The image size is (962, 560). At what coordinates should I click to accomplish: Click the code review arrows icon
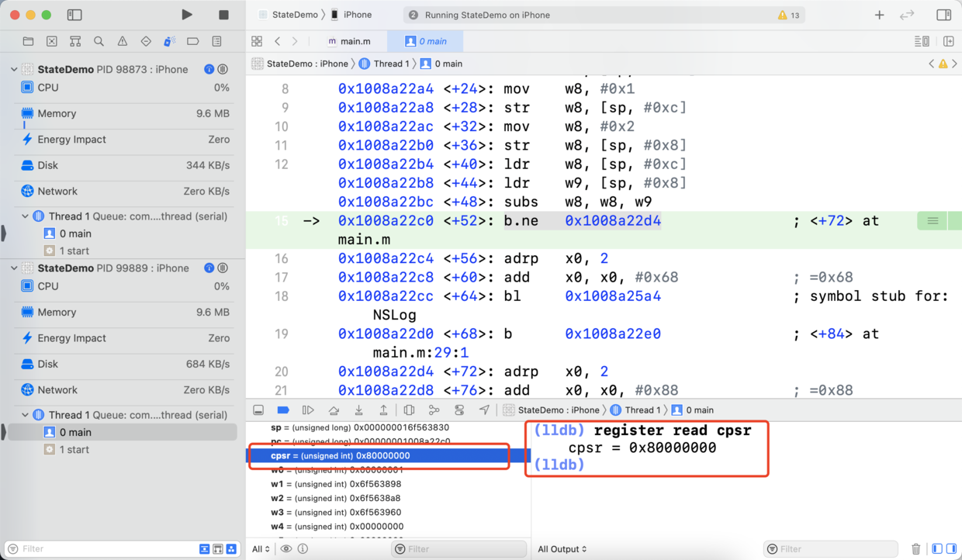pyautogui.click(x=906, y=15)
